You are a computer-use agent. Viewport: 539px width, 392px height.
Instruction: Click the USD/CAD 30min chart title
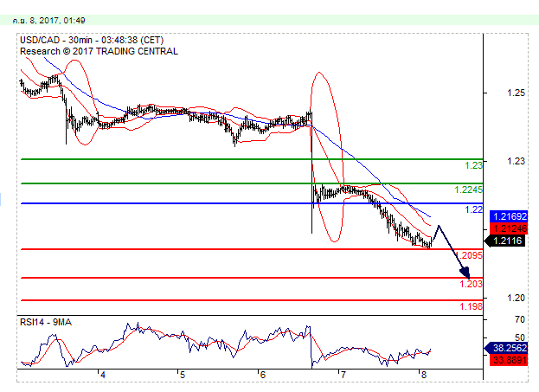(92, 40)
